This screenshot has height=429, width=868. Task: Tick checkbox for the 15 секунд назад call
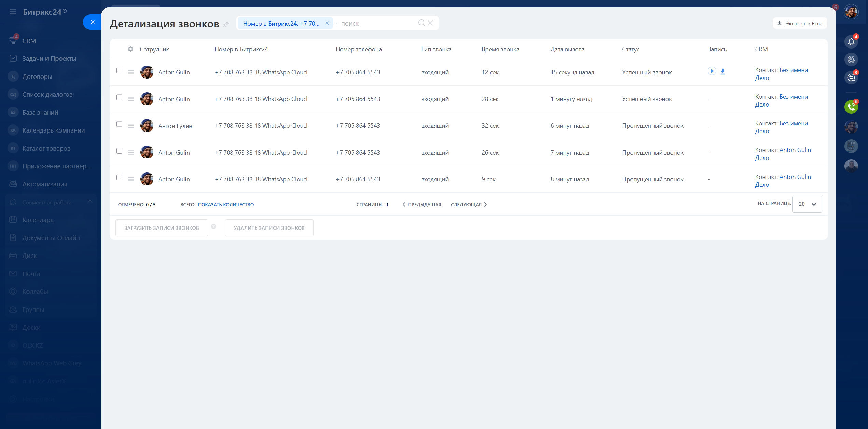click(x=119, y=71)
